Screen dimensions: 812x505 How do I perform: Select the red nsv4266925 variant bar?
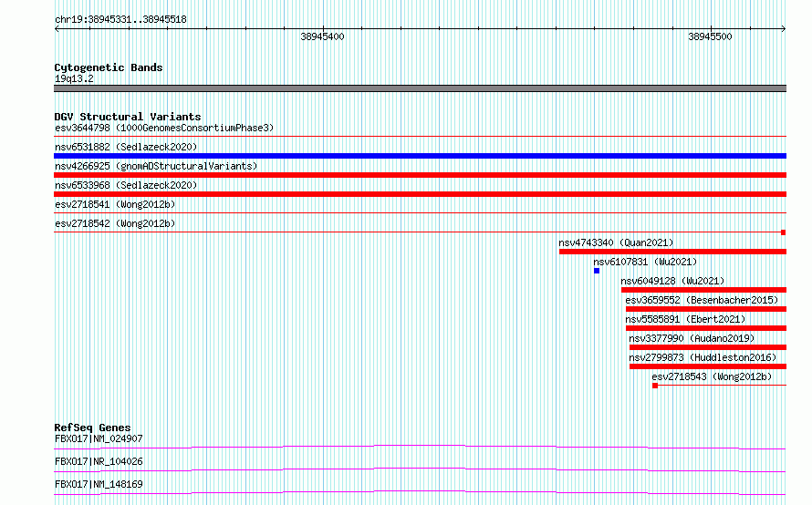pos(420,175)
